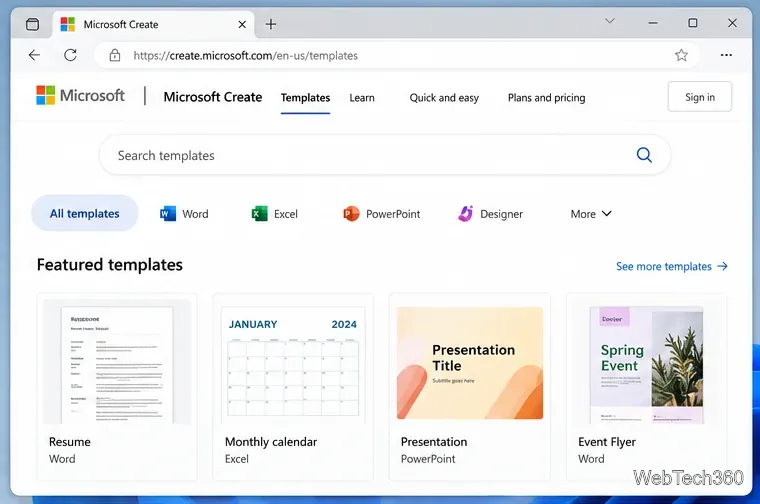The width and height of the screenshot is (760, 504).
Task: Open Plans and pricing nav item
Action: pyautogui.click(x=546, y=98)
